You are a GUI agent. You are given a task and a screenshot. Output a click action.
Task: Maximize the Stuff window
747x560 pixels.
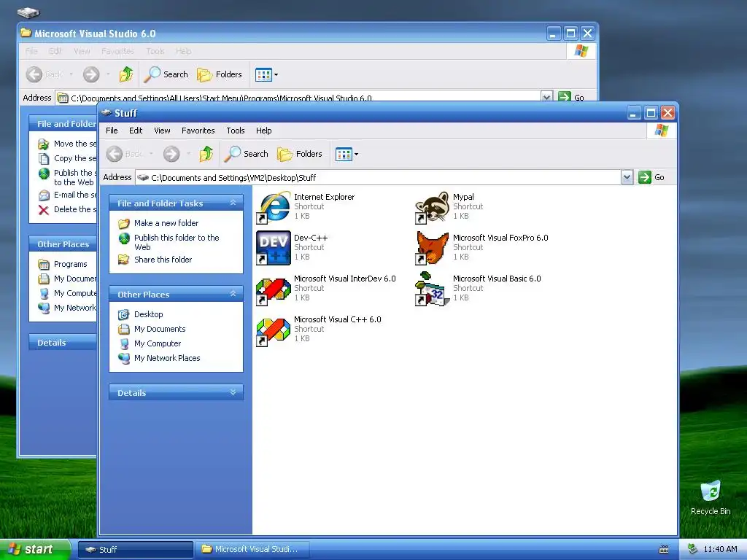tap(651, 113)
